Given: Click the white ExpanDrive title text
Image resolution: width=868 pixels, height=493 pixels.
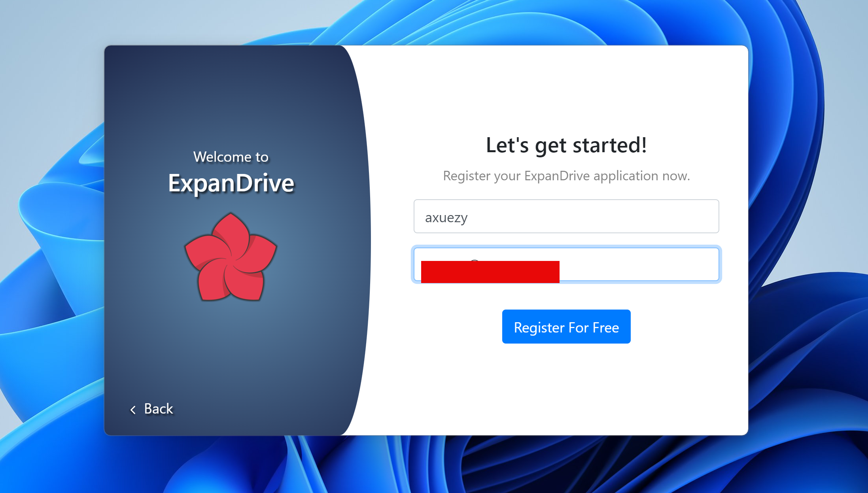Looking at the screenshot, I should [x=231, y=183].
